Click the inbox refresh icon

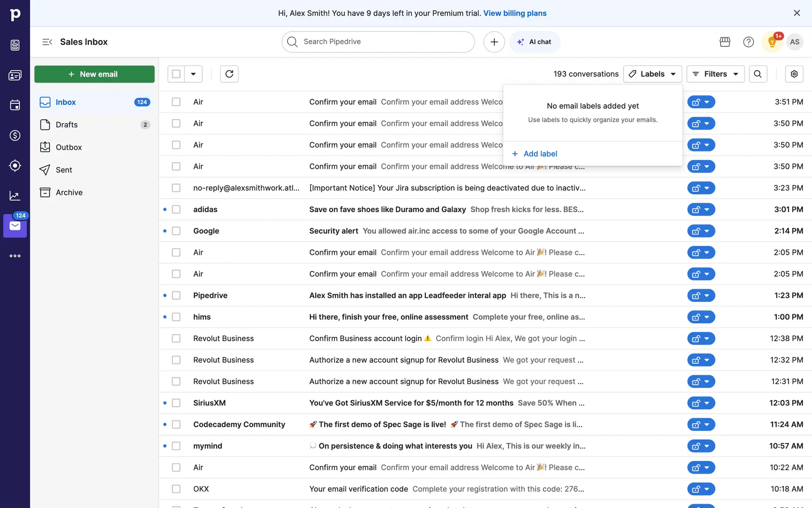(x=229, y=74)
